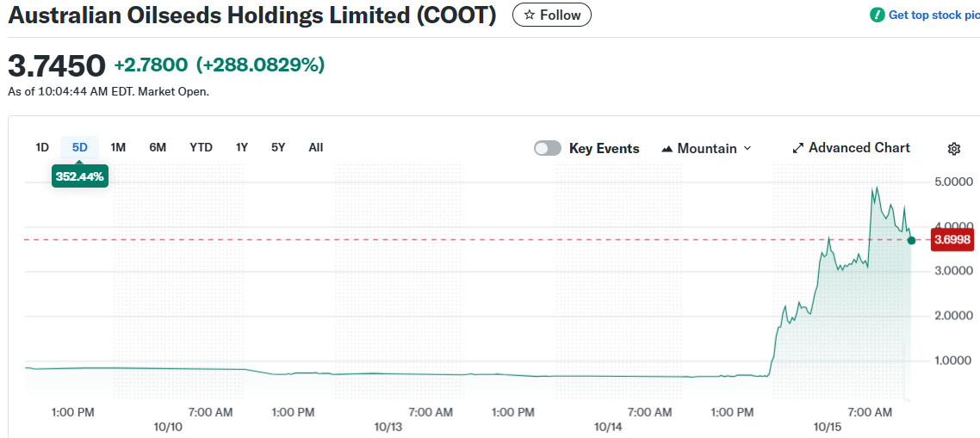The height and width of the screenshot is (438, 980).
Task: Click the expand arrows icon beside Advanced Chart
Action: coord(797,148)
